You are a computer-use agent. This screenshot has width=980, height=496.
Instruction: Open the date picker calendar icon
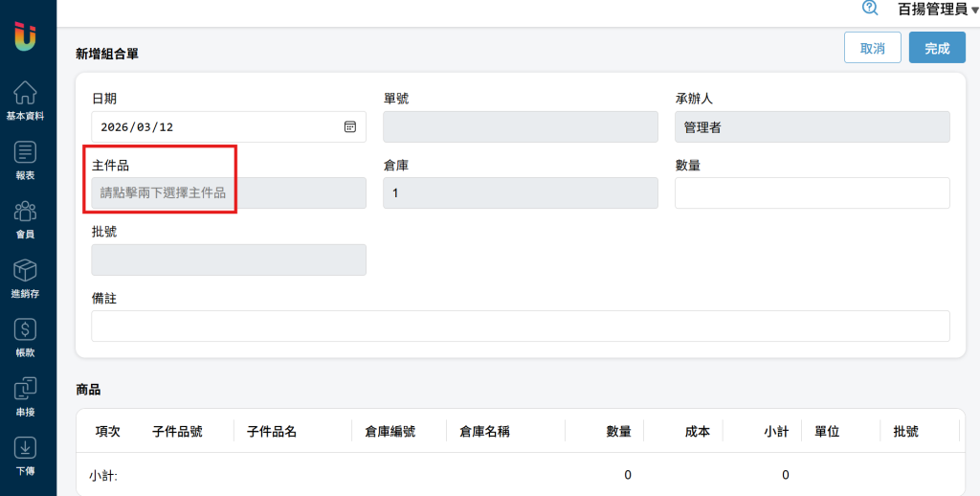tap(350, 126)
